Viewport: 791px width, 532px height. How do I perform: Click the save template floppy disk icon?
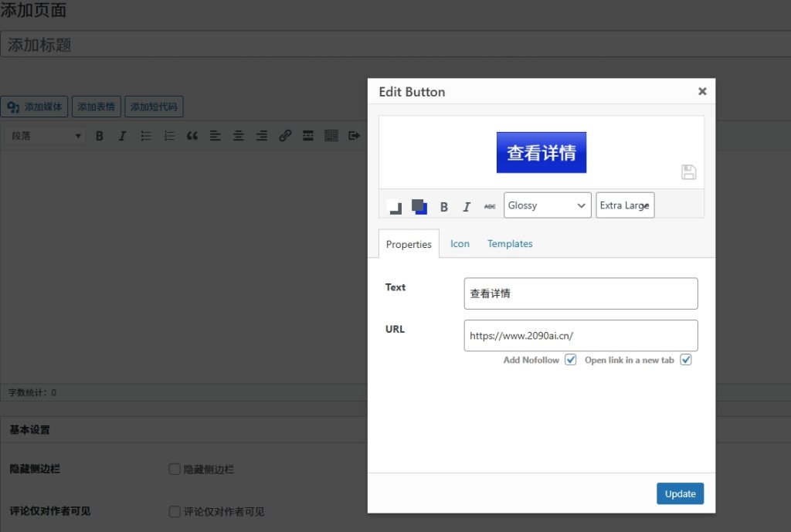click(688, 172)
